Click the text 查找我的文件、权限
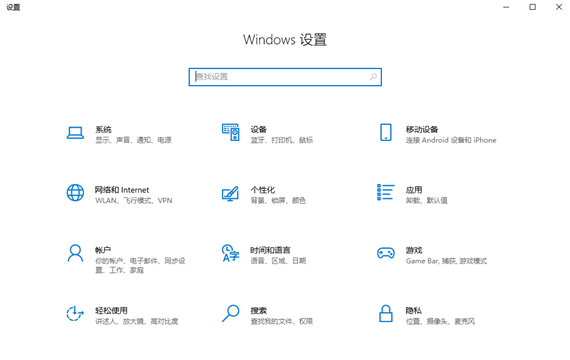The height and width of the screenshot is (360, 570). tap(282, 321)
